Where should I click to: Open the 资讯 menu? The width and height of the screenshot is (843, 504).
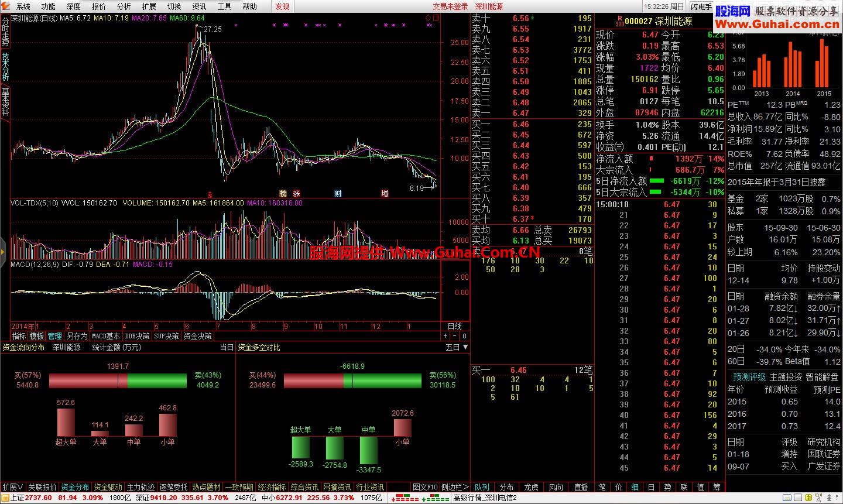click(x=199, y=6)
